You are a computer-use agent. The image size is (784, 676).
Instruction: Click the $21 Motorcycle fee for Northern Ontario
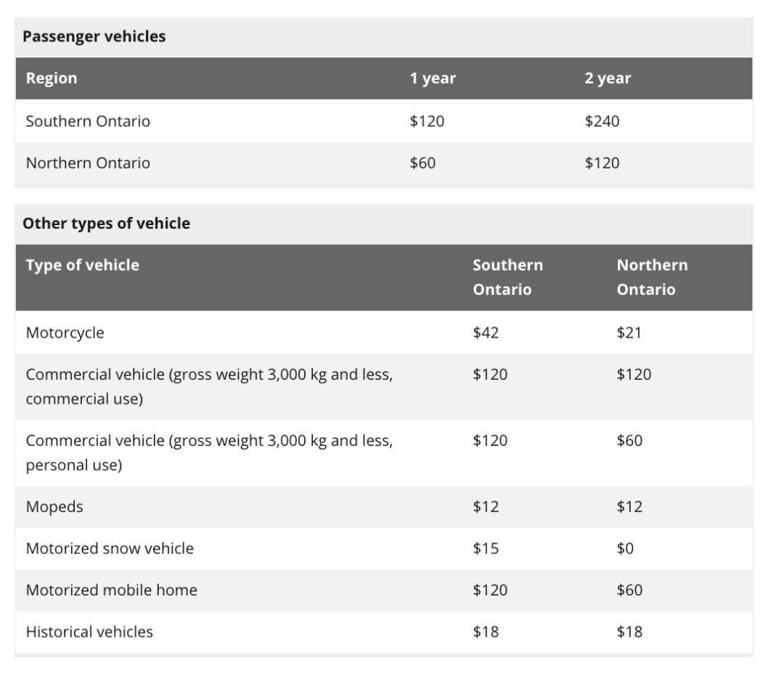point(629,333)
